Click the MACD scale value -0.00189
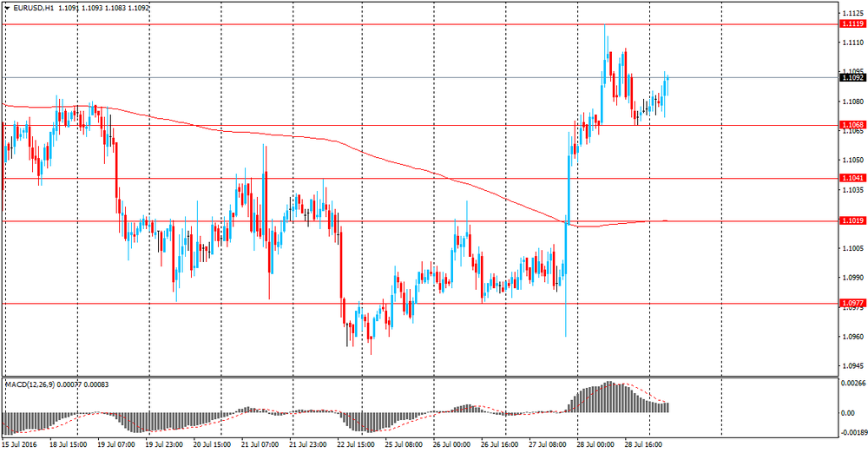The width and height of the screenshot is (868, 453). 852,432
